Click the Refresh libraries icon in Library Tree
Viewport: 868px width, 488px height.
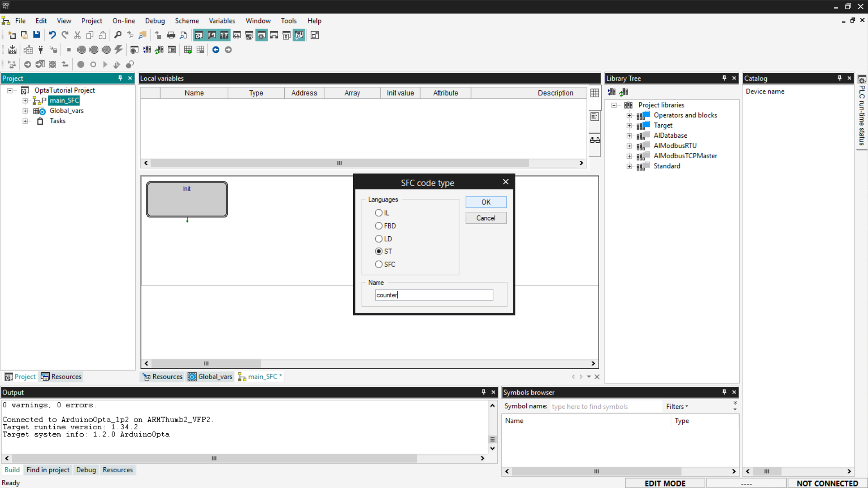click(624, 92)
